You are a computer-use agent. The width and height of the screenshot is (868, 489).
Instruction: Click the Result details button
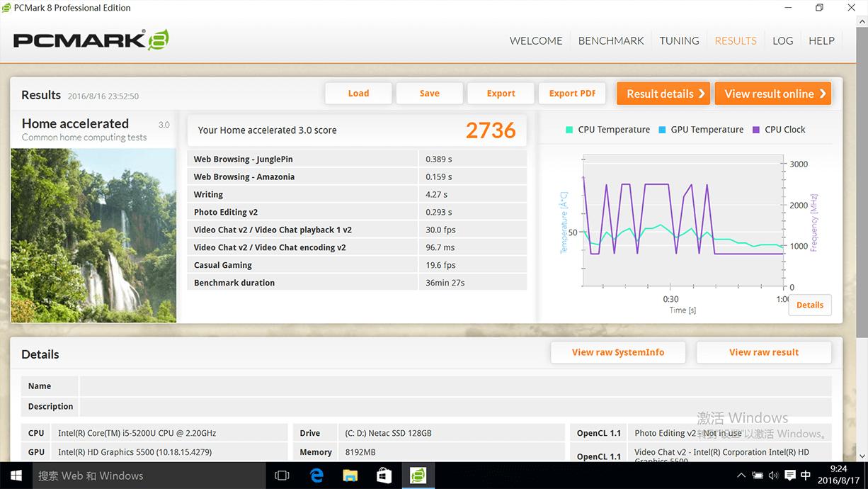(x=663, y=94)
